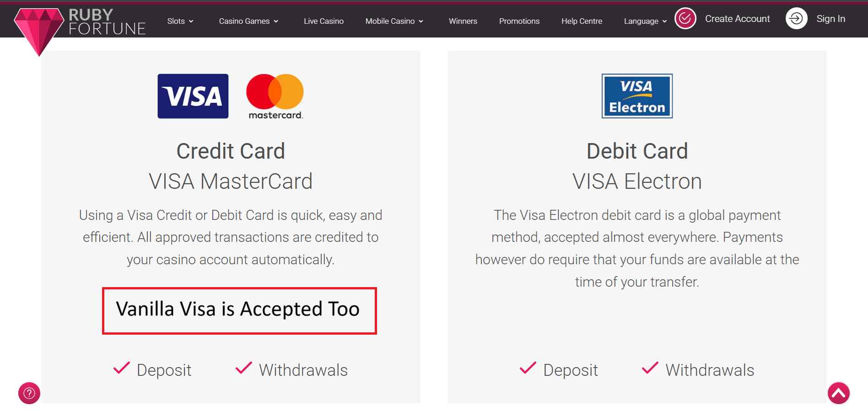Go to the Live Casino page
Viewport: 868px width, 411px height.
click(323, 21)
